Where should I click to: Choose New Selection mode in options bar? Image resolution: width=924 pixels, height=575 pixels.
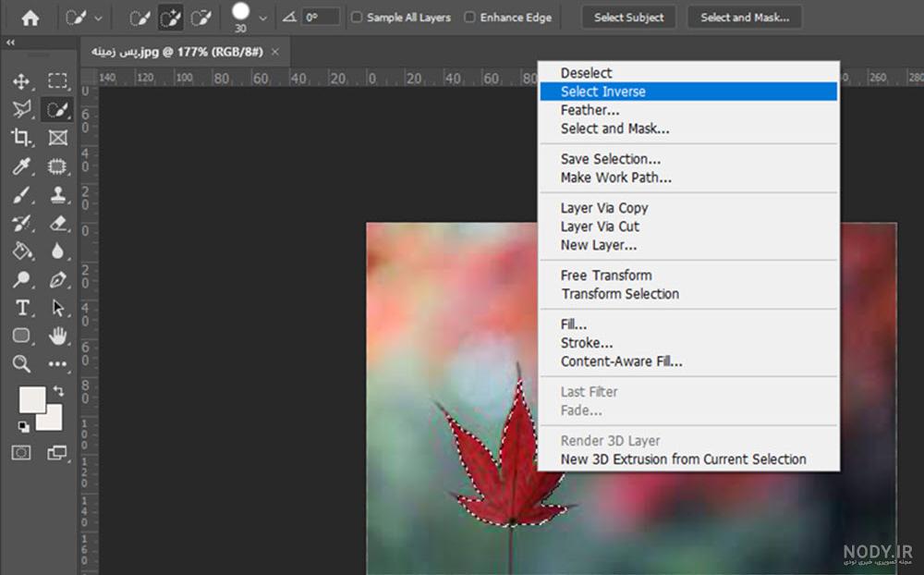pyautogui.click(x=140, y=18)
